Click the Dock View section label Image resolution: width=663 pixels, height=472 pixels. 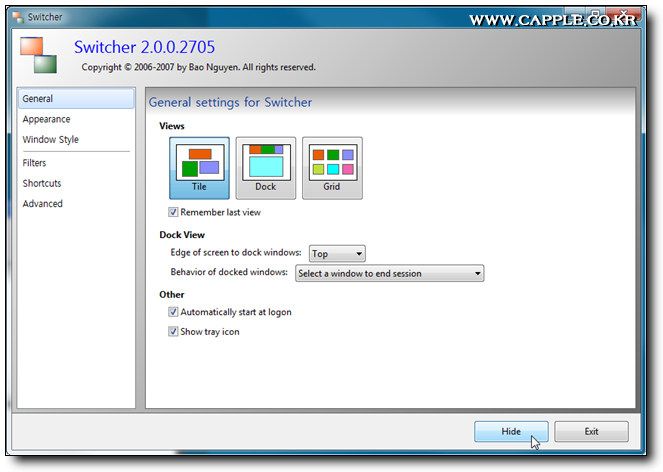(182, 235)
